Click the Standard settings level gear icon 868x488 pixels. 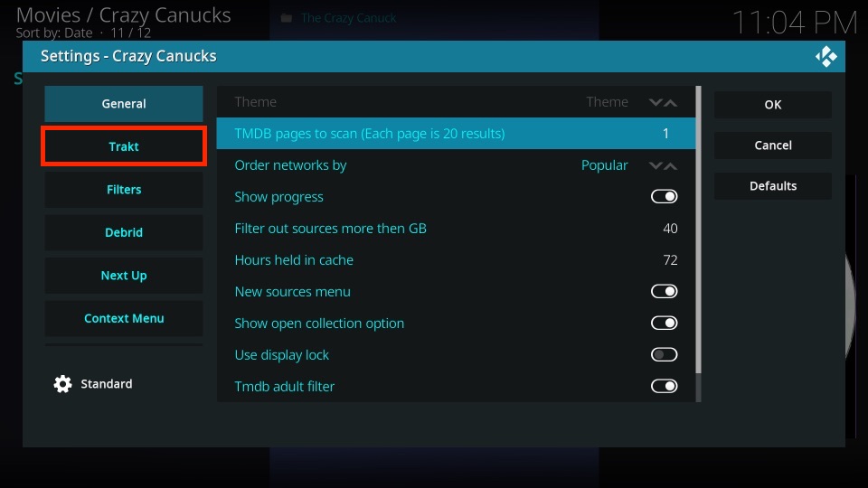tap(62, 384)
